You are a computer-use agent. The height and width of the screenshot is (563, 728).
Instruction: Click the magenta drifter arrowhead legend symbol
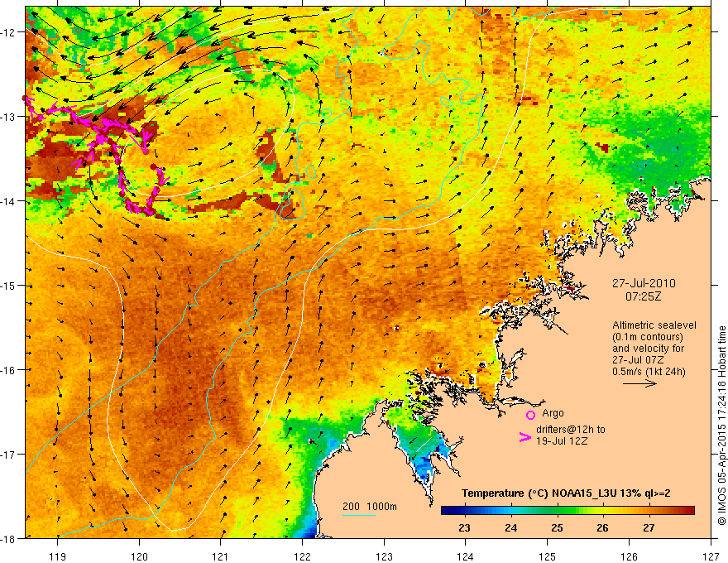point(524,437)
